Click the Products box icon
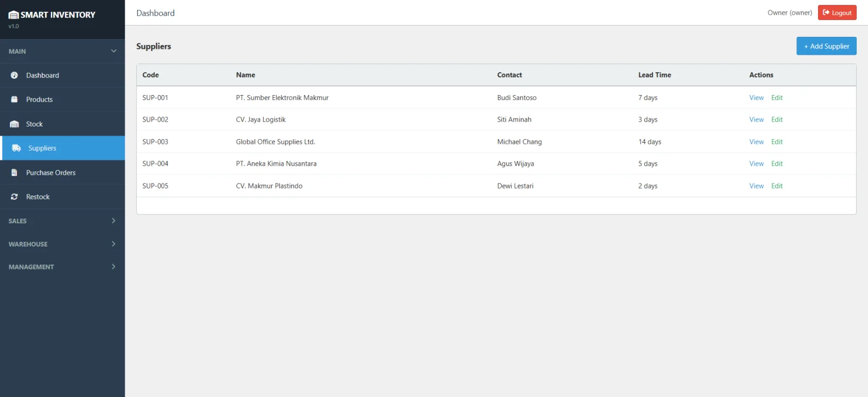This screenshot has height=397, width=868. click(x=15, y=99)
